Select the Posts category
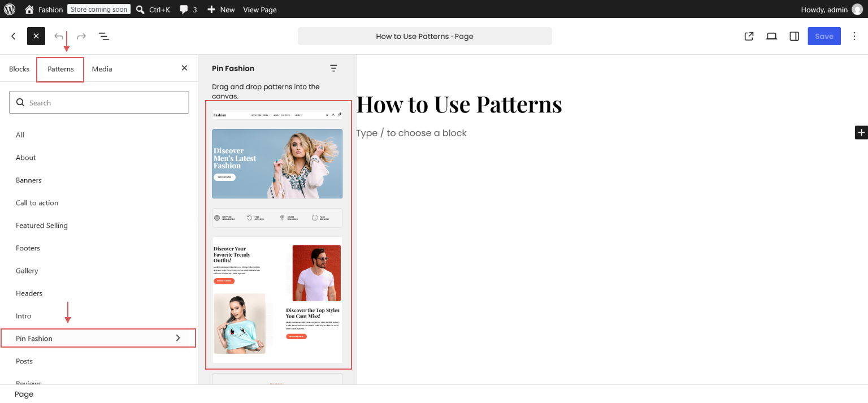 (x=99, y=361)
